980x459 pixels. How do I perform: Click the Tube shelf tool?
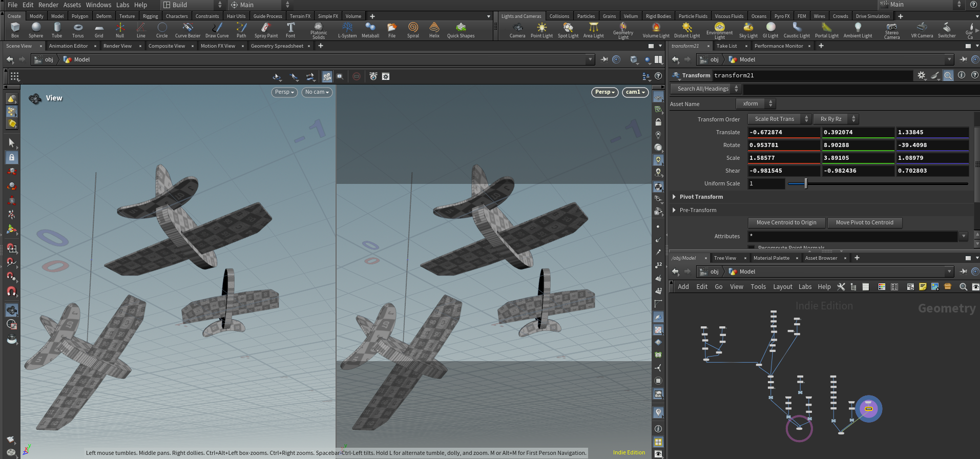(57, 30)
